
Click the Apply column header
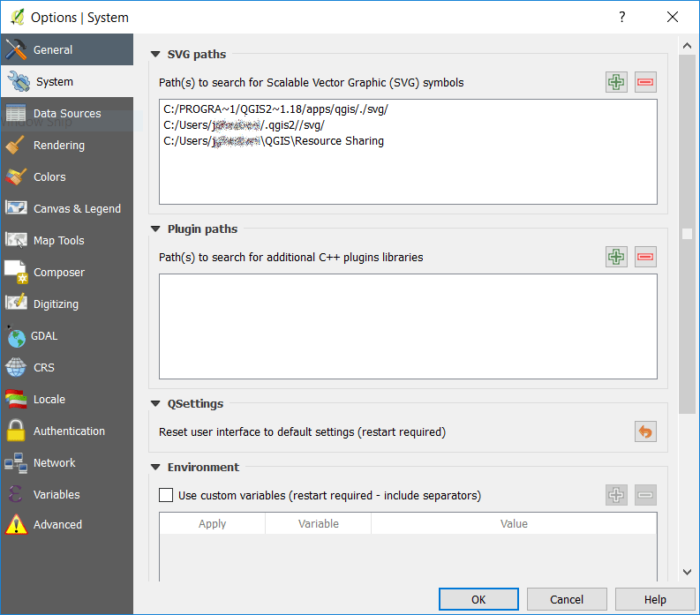[212, 523]
